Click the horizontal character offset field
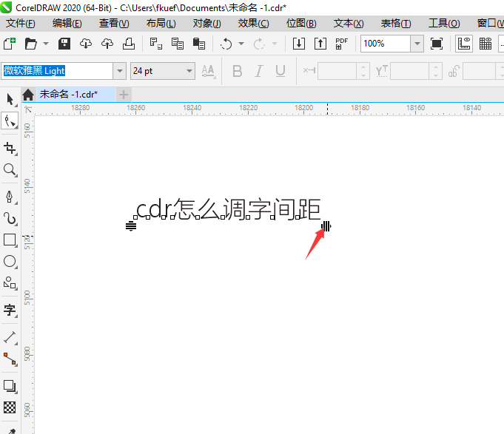This screenshot has height=434, width=504. tap(337, 71)
